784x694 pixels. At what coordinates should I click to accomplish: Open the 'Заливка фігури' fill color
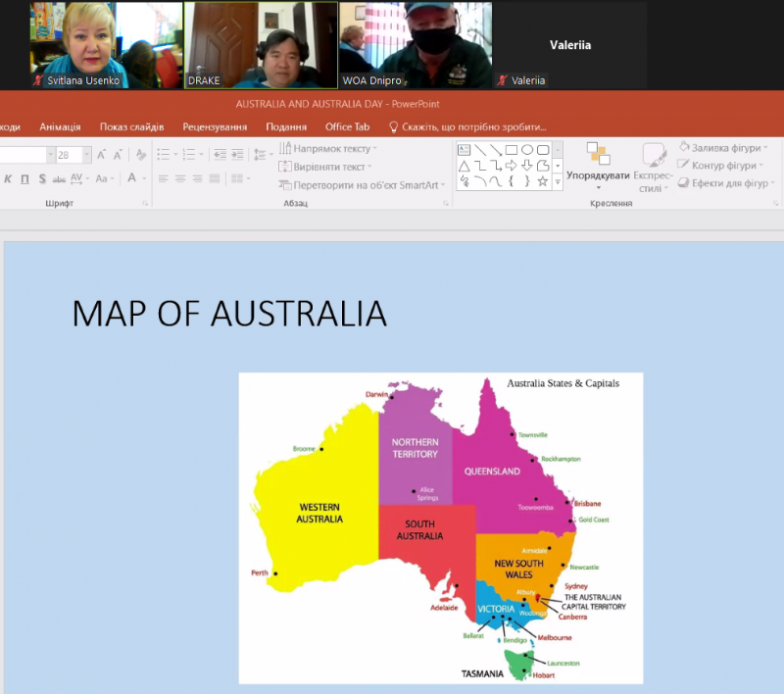[x=723, y=147]
